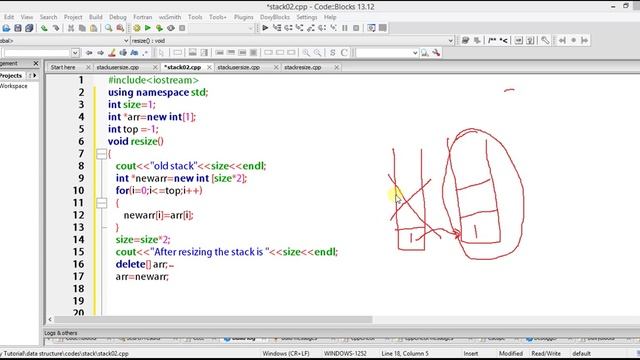Toggle source view with S icon
Viewport: 640px width, 360px height.
pyautogui.click(x=333, y=53)
